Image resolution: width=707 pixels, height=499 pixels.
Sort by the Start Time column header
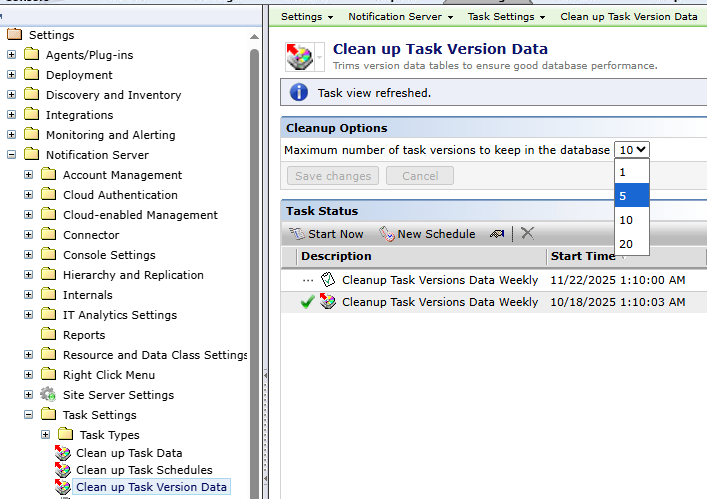point(583,256)
